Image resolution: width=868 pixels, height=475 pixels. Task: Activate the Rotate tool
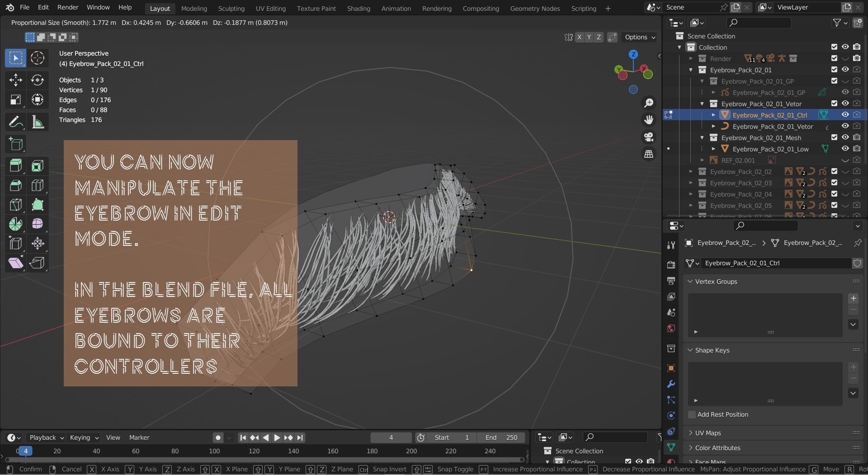click(38, 80)
